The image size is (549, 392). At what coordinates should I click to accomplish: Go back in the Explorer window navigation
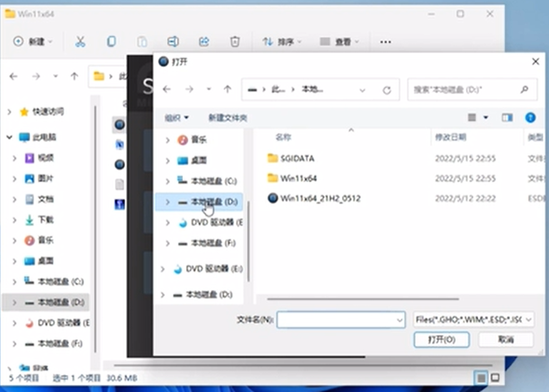coord(14,76)
